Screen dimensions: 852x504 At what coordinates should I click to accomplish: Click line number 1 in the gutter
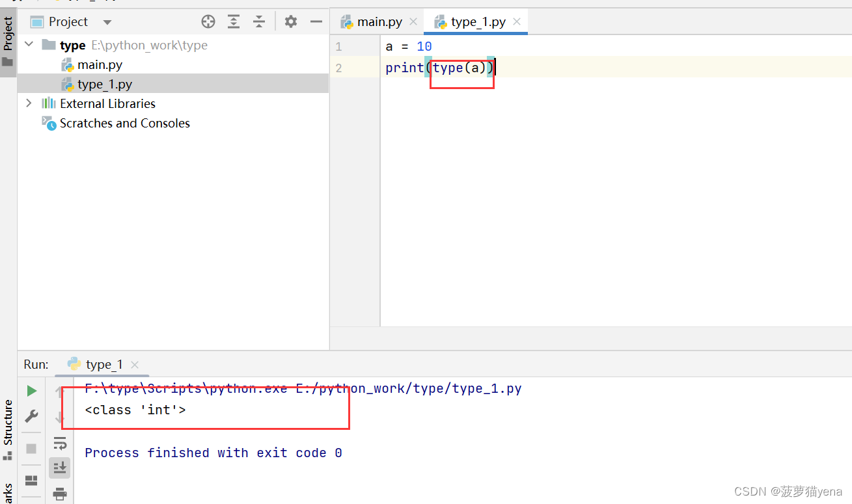coord(338,47)
